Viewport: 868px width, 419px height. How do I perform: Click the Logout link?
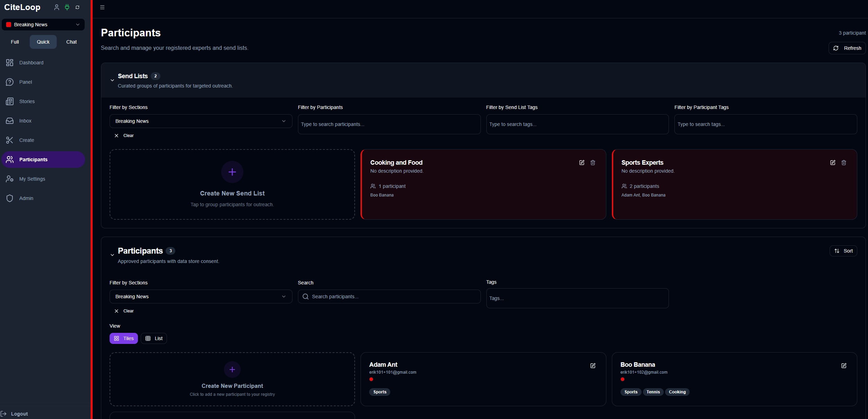[x=15, y=414]
